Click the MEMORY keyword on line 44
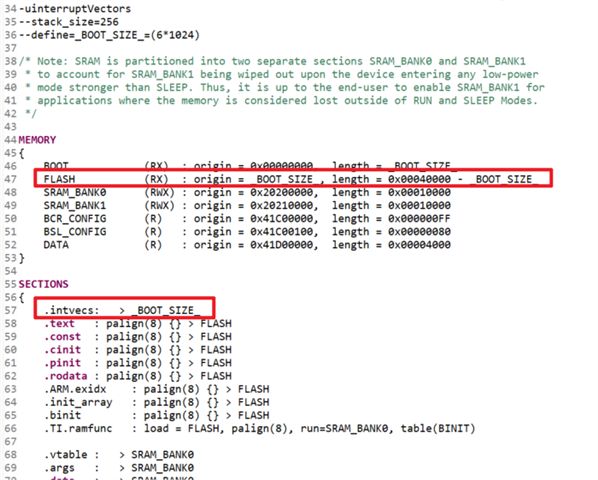The height and width of the screenshot is (480, 598). point(37,140)
